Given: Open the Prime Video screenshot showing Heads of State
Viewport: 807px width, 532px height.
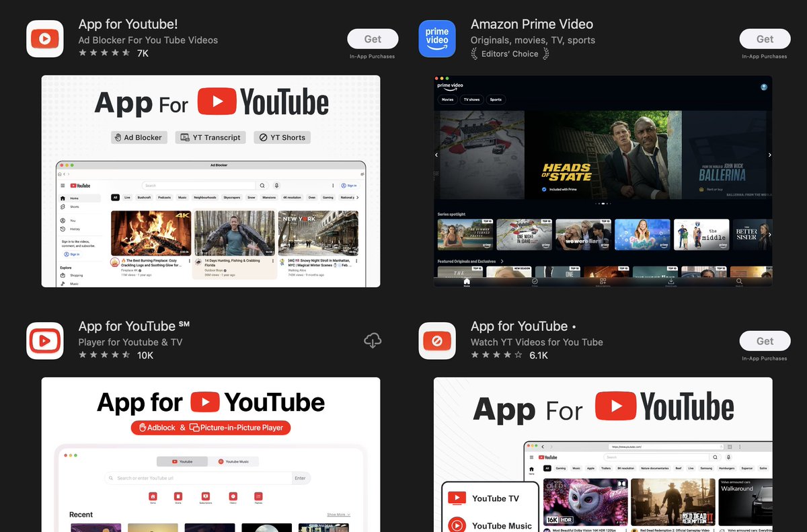Looking at the screenshot, I should (603, 181).
